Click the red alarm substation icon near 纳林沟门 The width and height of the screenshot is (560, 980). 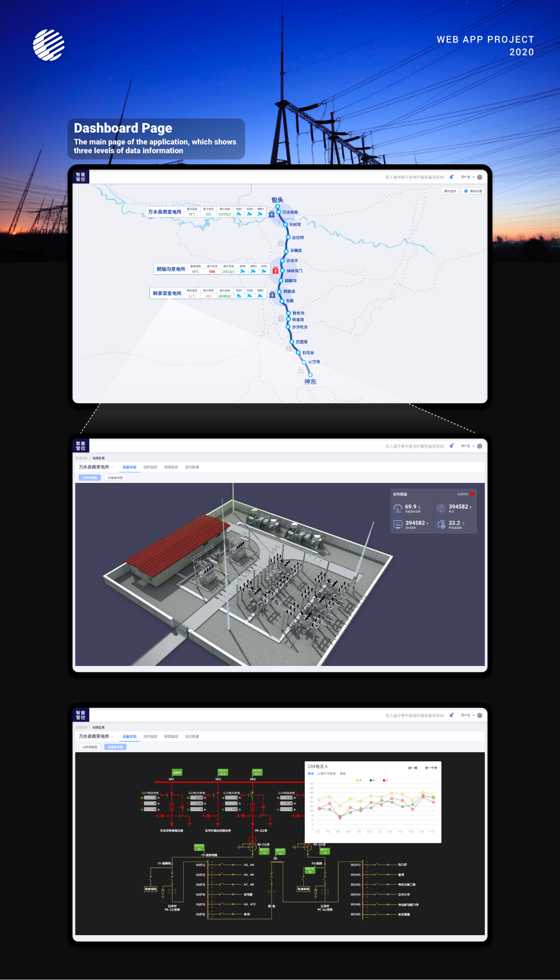pos(275,271)
